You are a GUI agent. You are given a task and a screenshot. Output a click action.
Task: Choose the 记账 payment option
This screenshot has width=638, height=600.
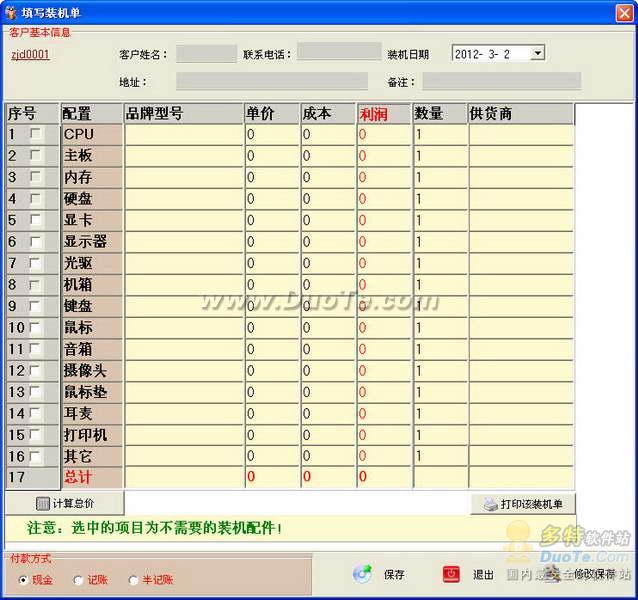click(x=77, y=579)
